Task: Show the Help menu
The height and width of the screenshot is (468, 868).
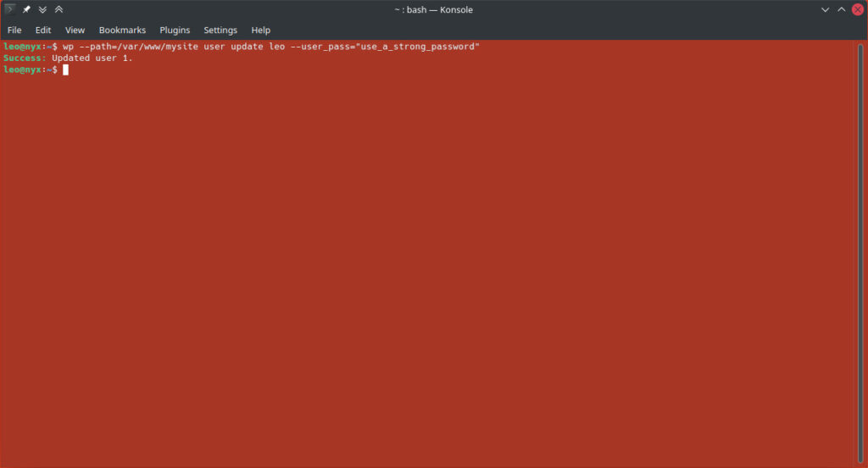Action: (x=261, y=30)
